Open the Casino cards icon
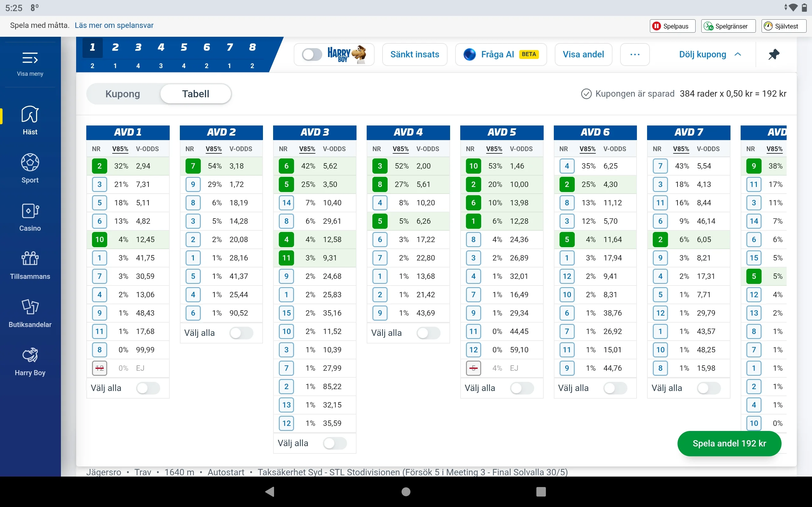 click(30, 211)
